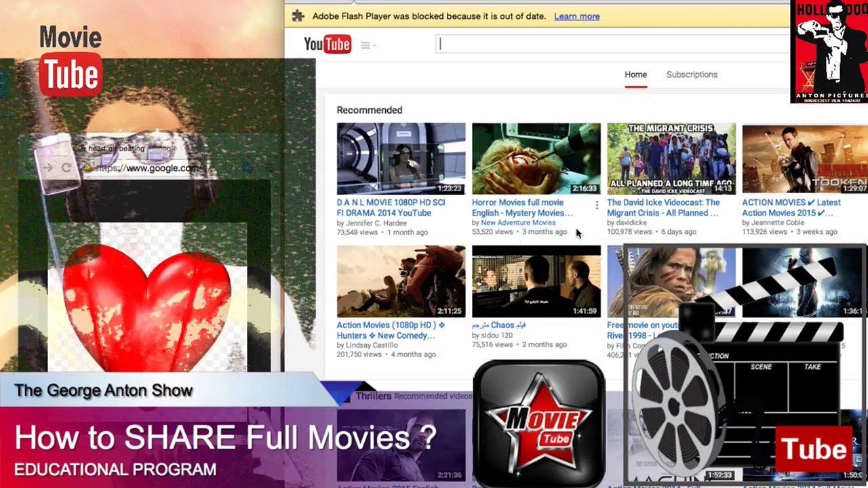This screenshot has height=488, width=868.
Task: Open The Migrant Crisis video thumbnail
Action: (671, 159)
